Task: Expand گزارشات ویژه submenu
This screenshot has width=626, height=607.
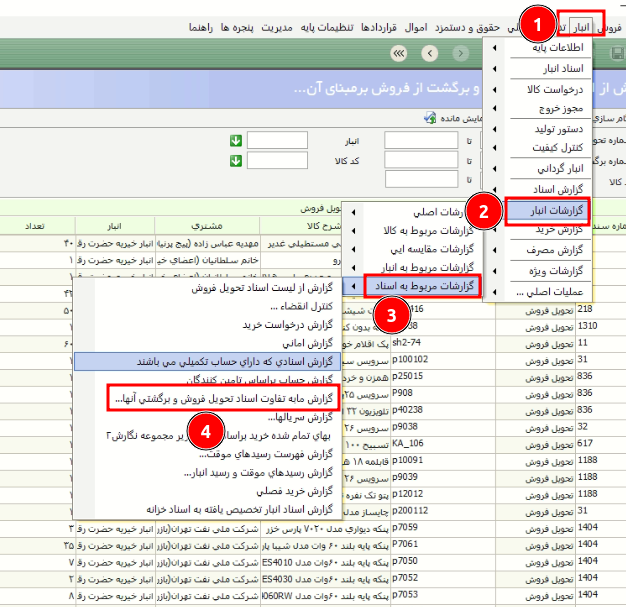Action: tap(537, 271)
